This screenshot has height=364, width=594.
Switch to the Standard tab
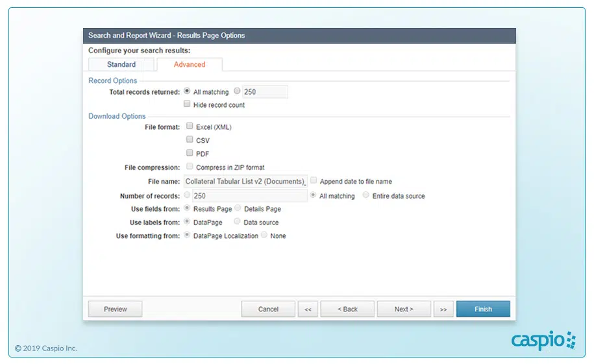tap(121, 64)
